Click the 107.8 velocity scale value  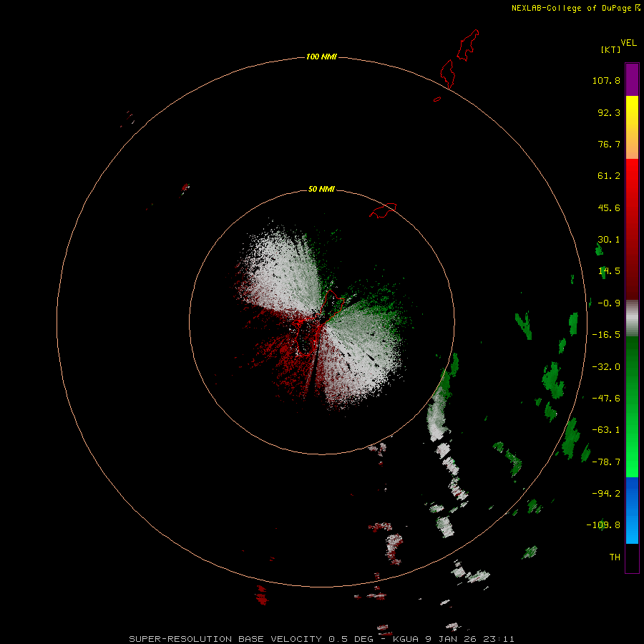tap(606, 80)
